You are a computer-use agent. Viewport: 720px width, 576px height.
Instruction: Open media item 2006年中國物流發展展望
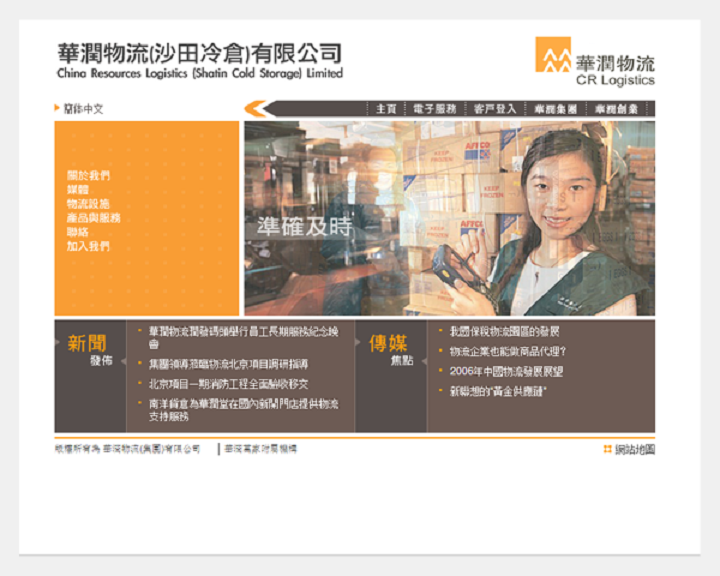[506, 371]
